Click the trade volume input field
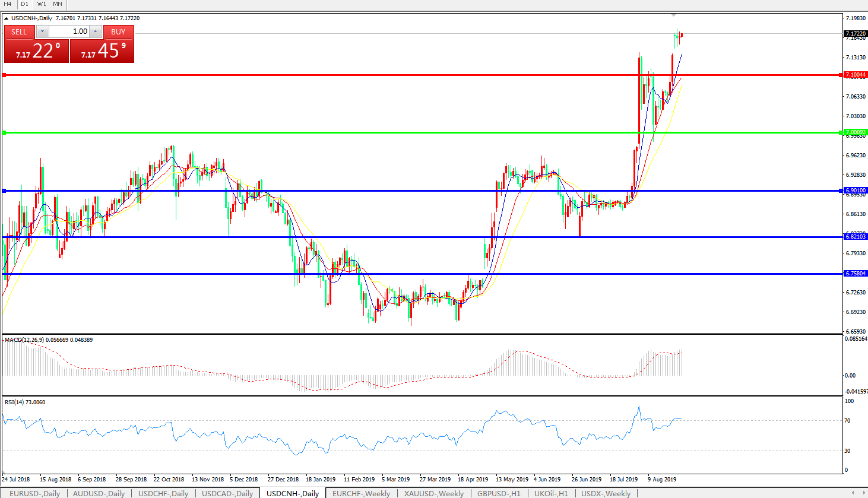Viewport: 868px width, 498px height. point(69,32)
